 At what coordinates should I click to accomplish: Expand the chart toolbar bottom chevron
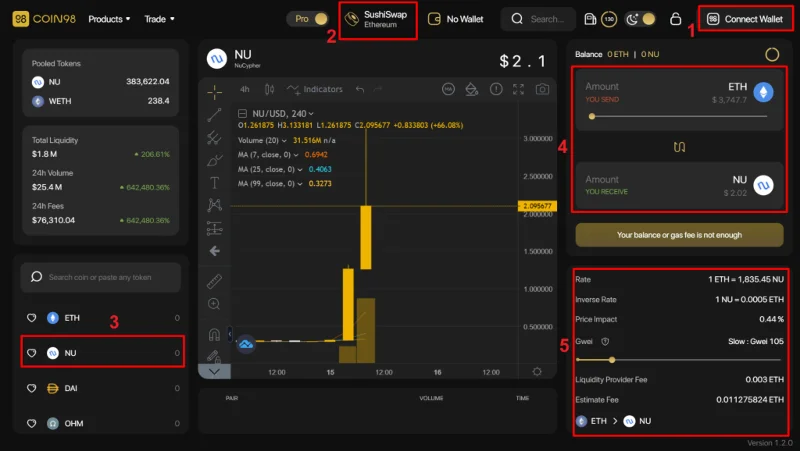point(214,371)
